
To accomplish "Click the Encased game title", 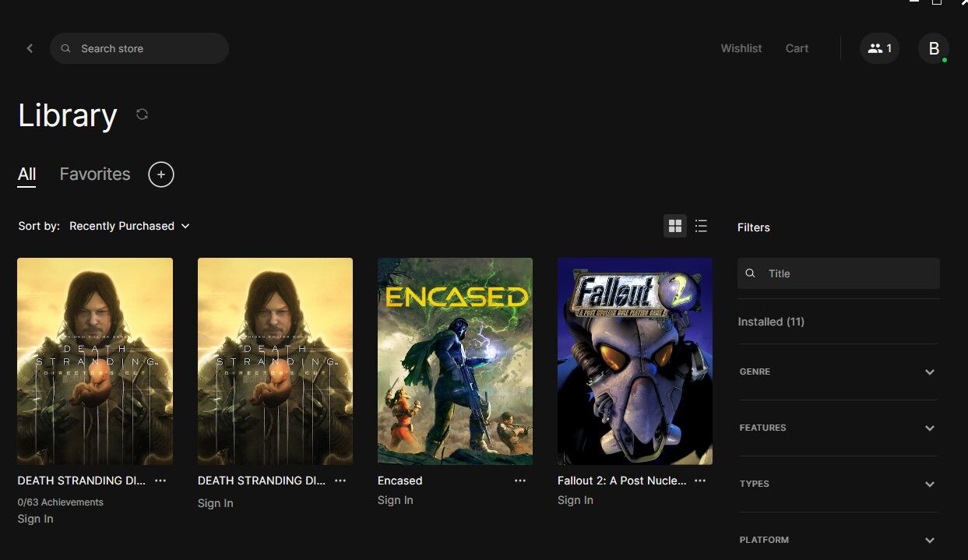I will coord(400,481).
